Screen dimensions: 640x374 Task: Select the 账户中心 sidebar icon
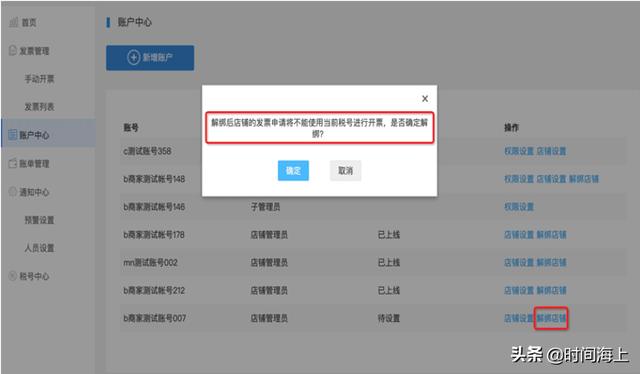pos(13,135)
